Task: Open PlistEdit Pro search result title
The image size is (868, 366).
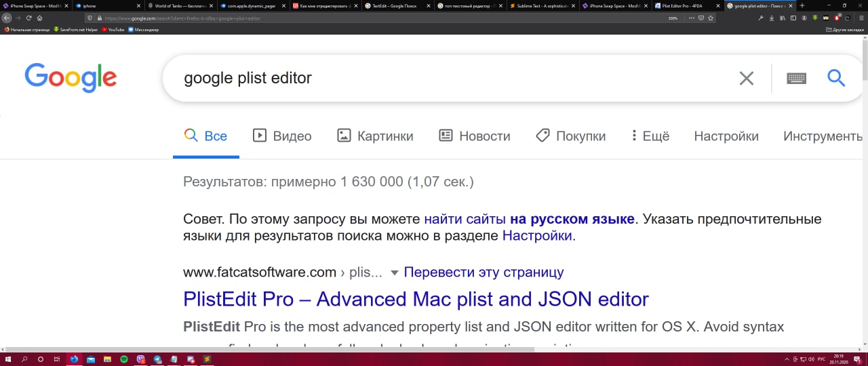Action: point(416,299)
